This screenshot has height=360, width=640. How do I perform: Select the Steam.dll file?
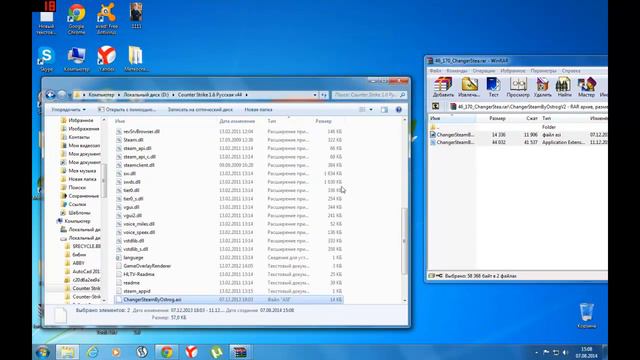(x=229, y=140)
